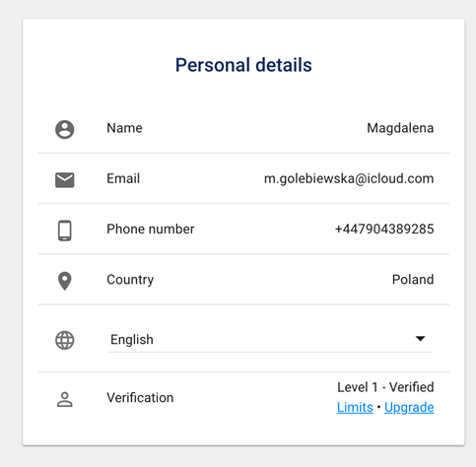Open the Limits link
This screenshot has width=476, height=467.
[x=355, y=408]
